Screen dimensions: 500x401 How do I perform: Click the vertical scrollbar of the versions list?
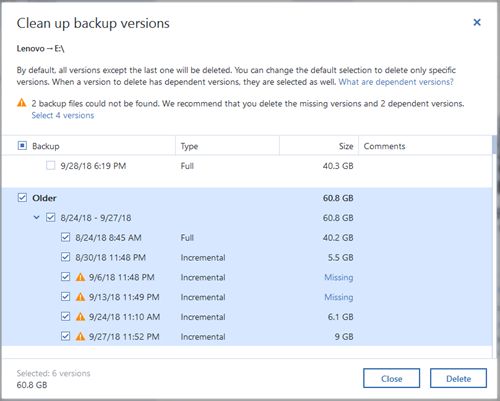click(x=494, y=247)
